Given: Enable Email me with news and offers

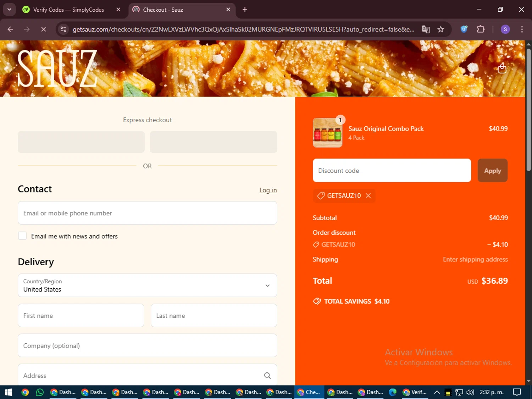Looking at the screenshot, I should click(22, 236).
